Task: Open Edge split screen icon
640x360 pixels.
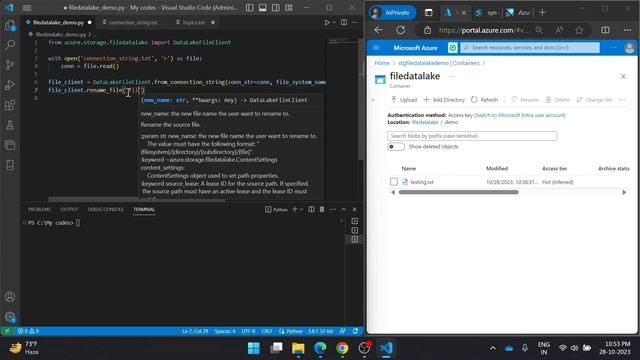Action: 605,30
